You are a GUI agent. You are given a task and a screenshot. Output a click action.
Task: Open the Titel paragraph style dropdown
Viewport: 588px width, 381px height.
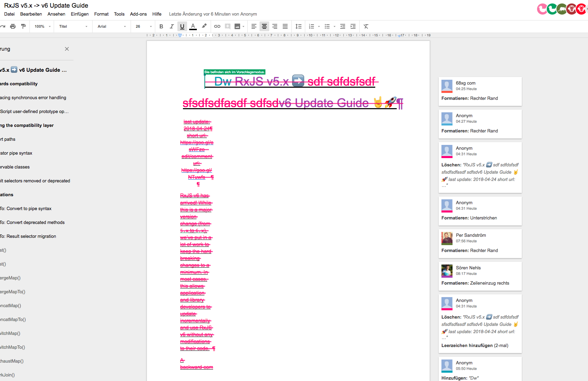[73, 26]
